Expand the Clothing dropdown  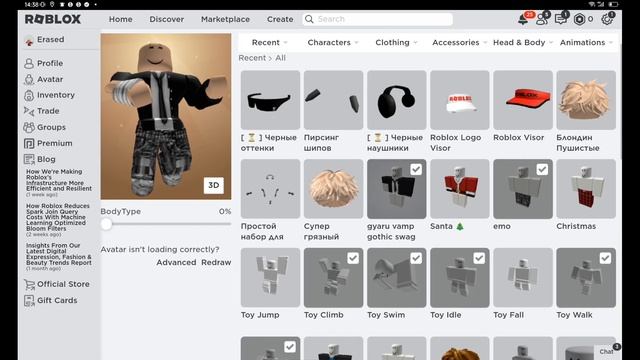click(x=396, y=42)
